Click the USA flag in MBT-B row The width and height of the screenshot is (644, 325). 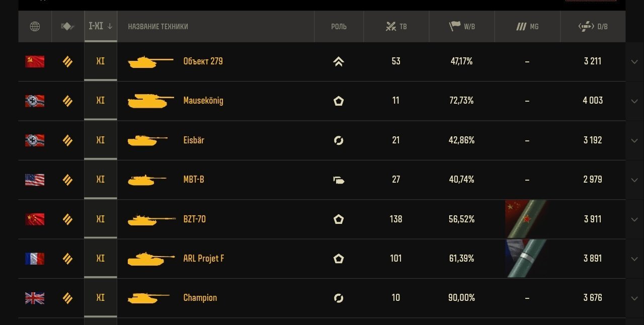(x=35, y=180)
